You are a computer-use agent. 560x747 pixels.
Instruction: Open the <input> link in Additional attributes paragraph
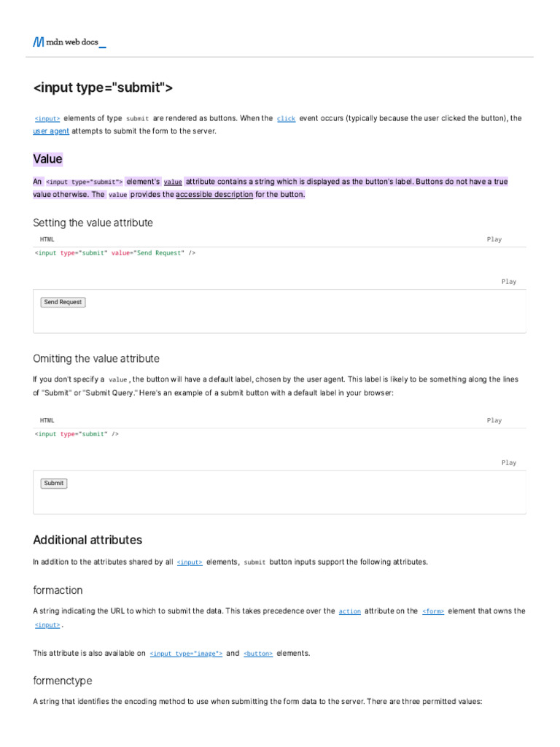[190, 562]
